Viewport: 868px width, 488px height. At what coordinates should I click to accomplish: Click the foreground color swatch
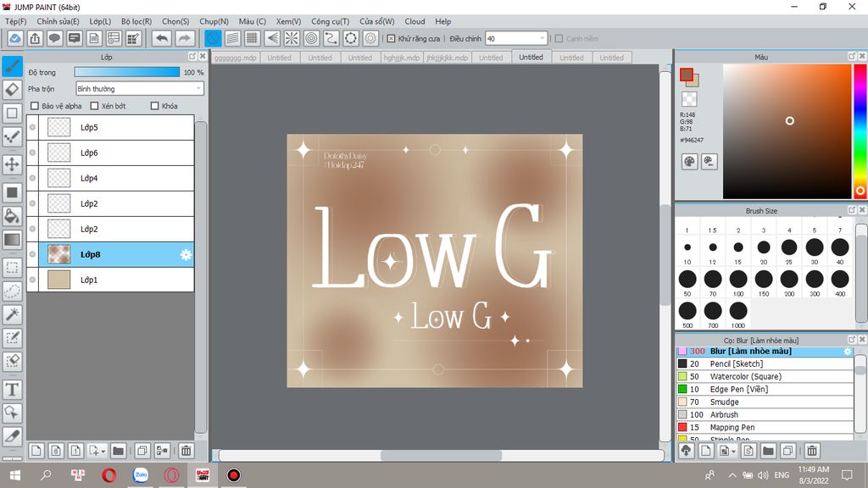click(x=686, y=75)
